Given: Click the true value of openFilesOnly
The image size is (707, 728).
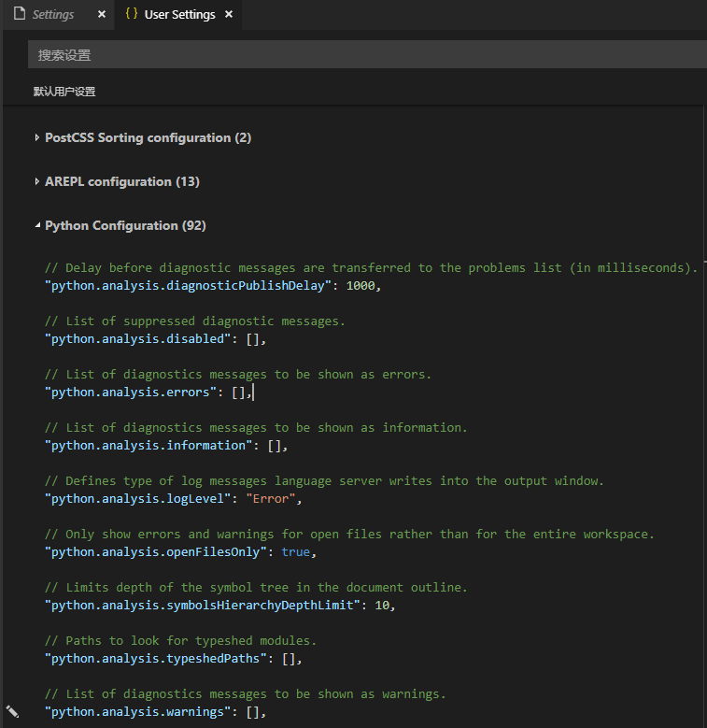Looking at the screenshot, I should click(295, 552).
